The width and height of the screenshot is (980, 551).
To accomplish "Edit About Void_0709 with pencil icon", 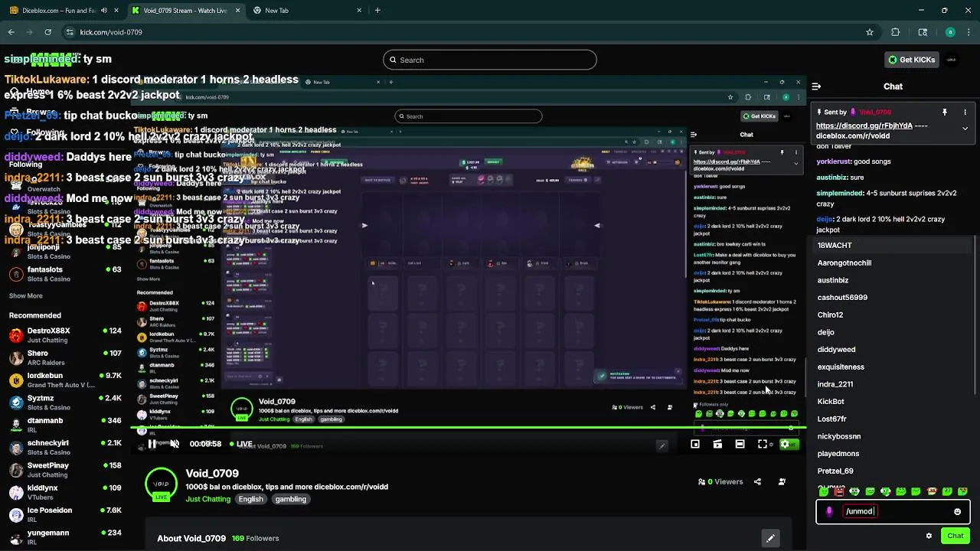I will point(770,538).
